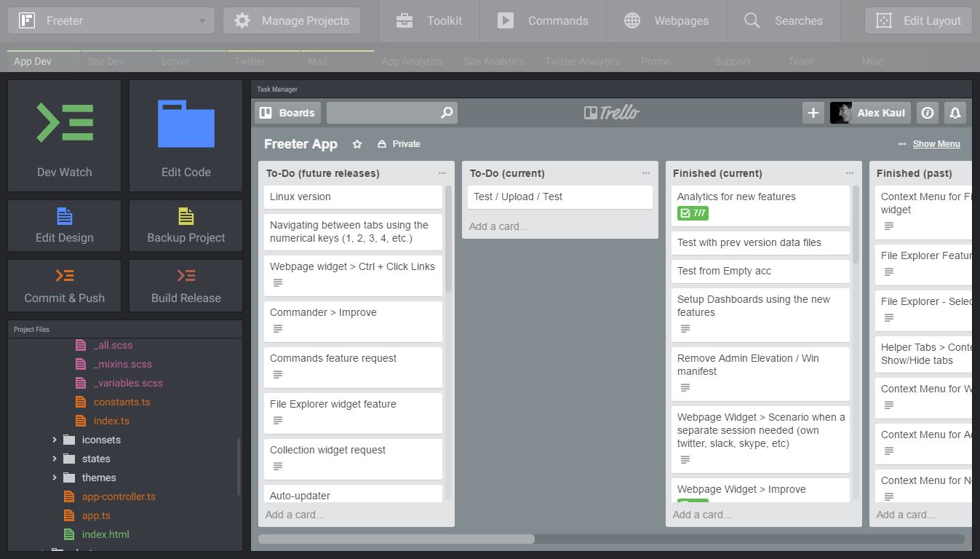This screenshot has height=559, width=980.
Task: Switch to the Site Dev tab
Action: 105,61
